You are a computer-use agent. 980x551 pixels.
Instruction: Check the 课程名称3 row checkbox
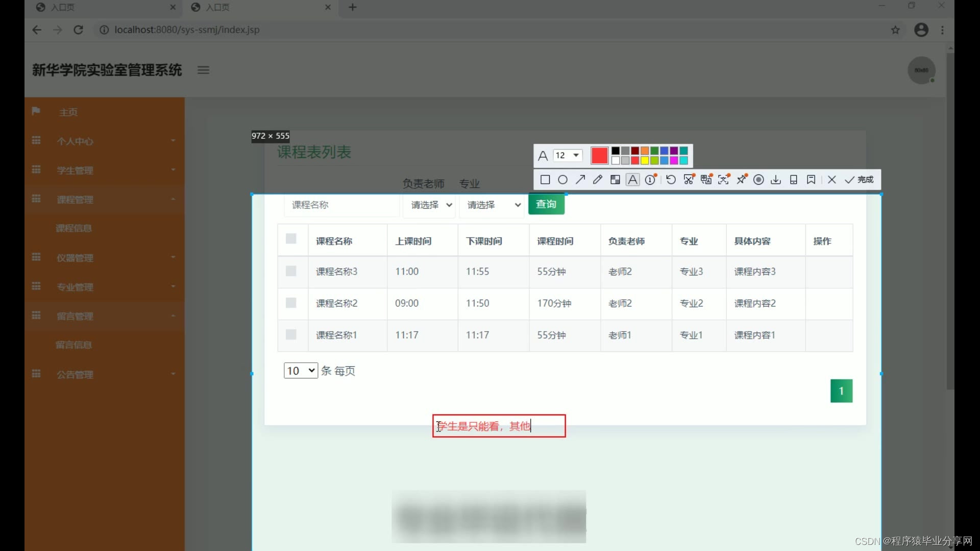click(291, 271)
